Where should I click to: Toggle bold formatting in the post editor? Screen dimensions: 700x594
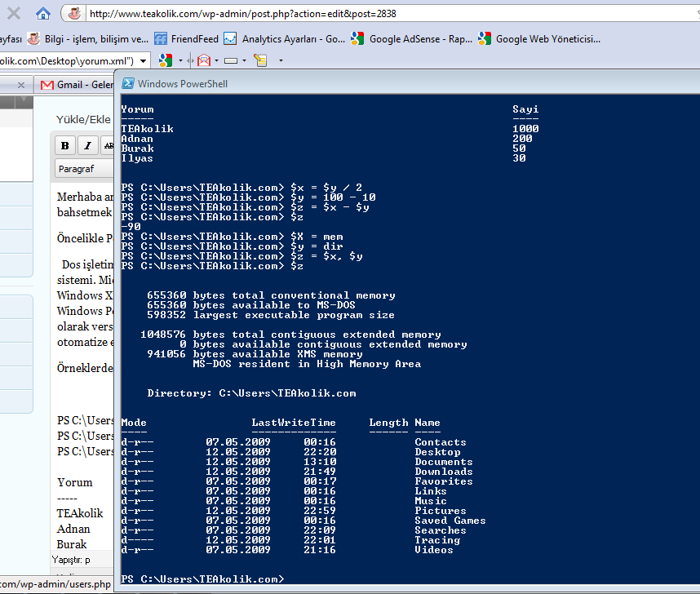[64, 145]
